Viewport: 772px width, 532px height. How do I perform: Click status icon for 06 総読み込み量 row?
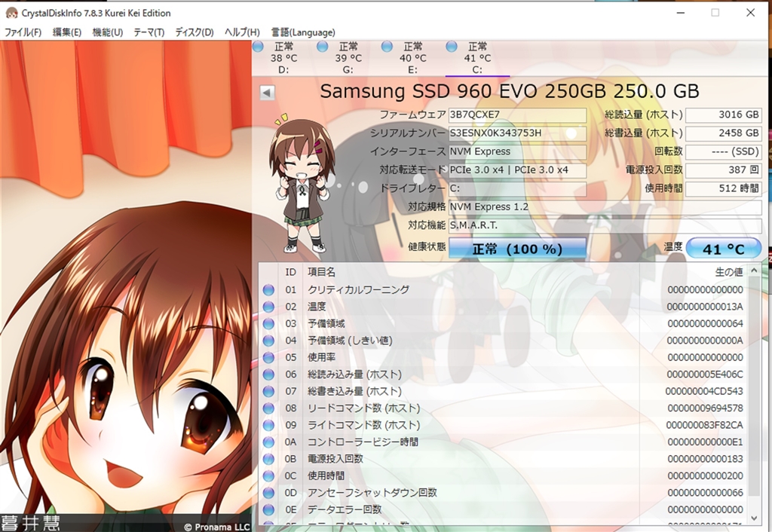click(268, 375)
